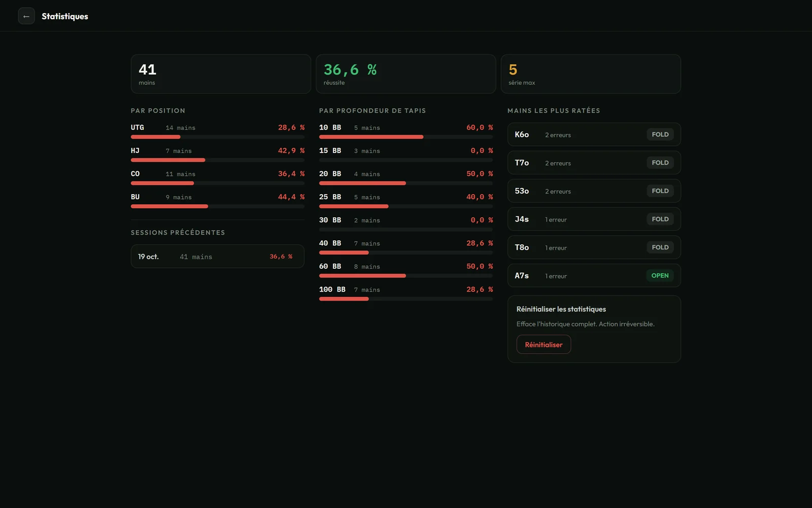Click the '11 mains' count for CO
Screen dimensions: 812x508
coord(180,174)
